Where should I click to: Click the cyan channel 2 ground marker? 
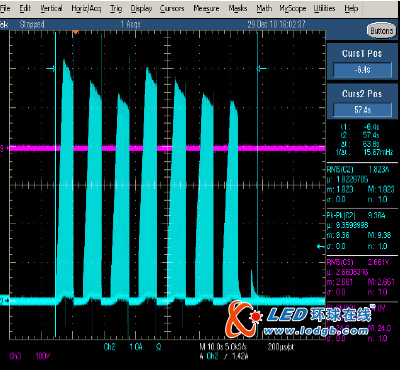click(3, 301)
